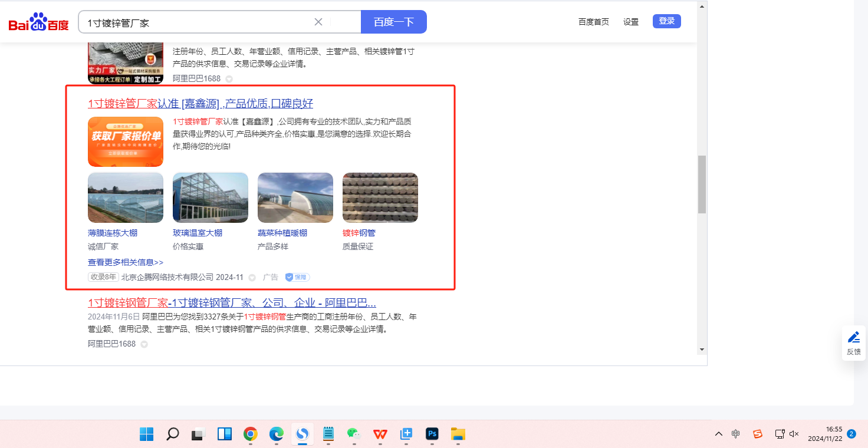Click the 玻璃温室大棚 greenhouse thumbnail
Image resolution: width=868 pixels, height=448 pixels.
[x=211, y=197]
